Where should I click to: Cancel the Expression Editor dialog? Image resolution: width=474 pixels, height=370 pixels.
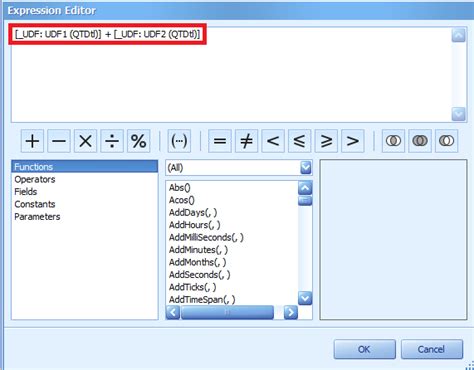click(432, 349)
